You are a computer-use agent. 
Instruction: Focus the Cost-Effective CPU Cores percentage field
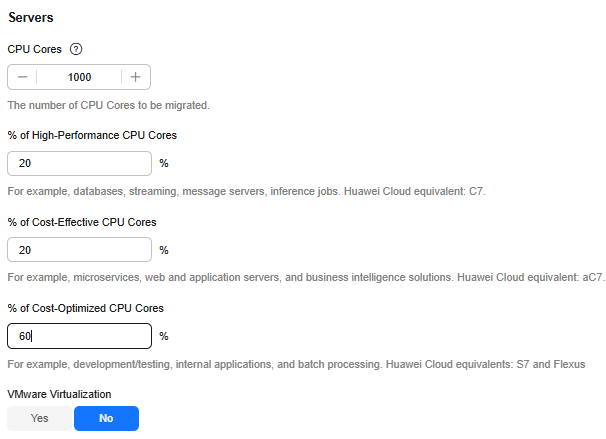click(x=79, y=250)
